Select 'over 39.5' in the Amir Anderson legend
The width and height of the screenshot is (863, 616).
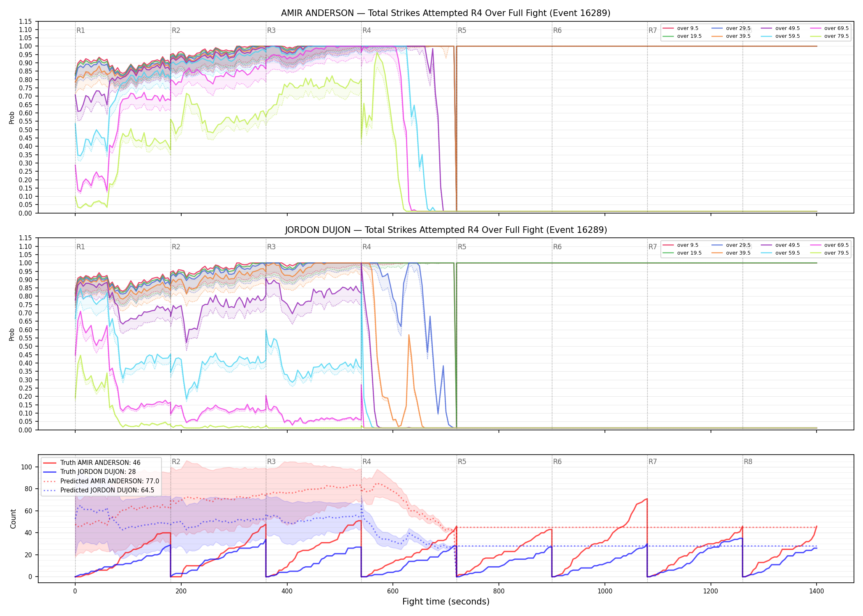click(x=731, y=36)
